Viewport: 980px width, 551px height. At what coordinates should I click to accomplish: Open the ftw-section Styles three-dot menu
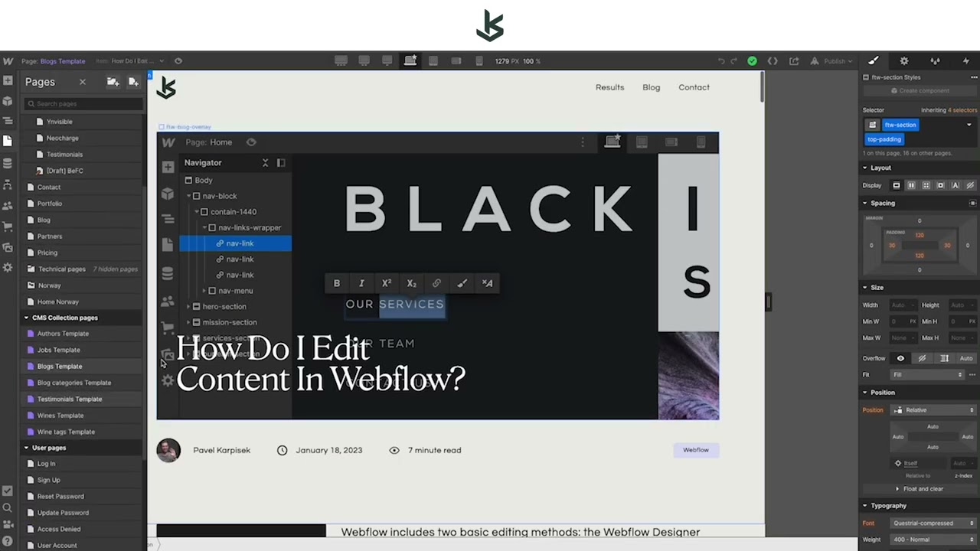coord(974,77)
